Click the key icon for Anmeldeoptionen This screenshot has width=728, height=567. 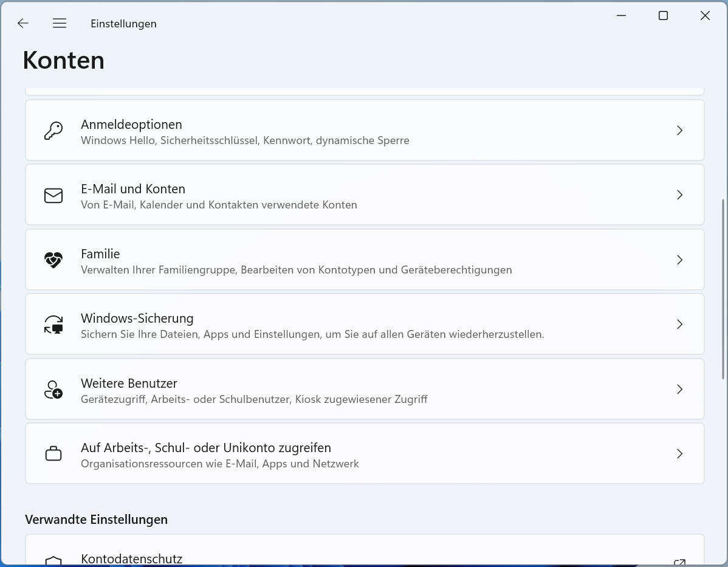click(x=53, y=131)
